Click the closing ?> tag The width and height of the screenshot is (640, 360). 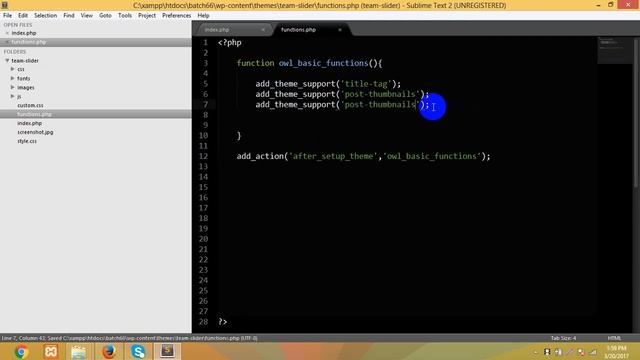click(x=222, y=322)
